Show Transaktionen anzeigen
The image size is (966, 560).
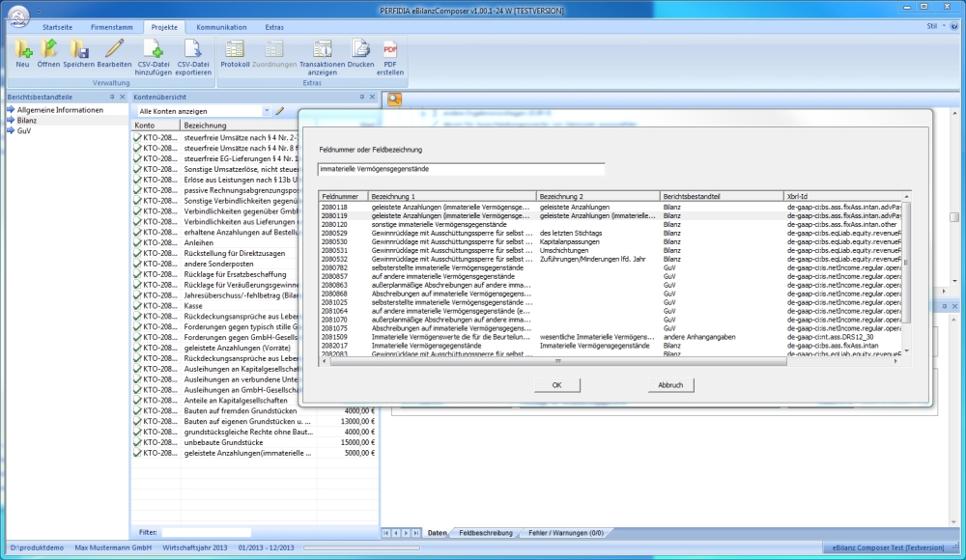click(x=323, y=49)
